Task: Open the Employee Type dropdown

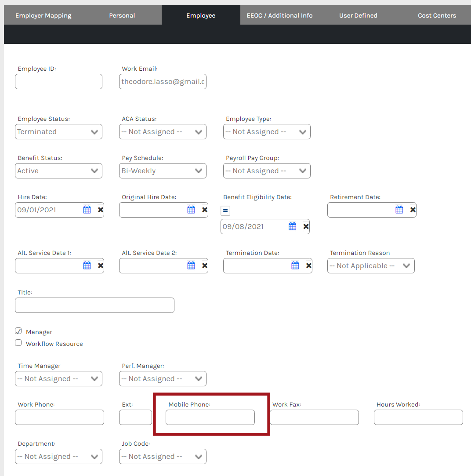Action: [267, 132]
